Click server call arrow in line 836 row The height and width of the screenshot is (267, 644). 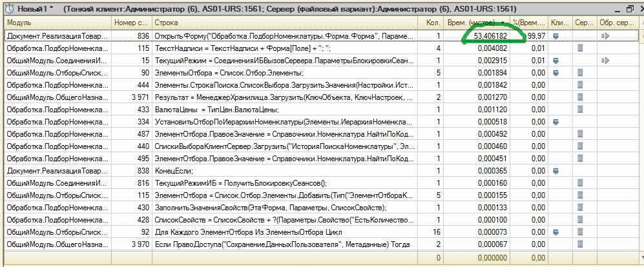[605, 36]
